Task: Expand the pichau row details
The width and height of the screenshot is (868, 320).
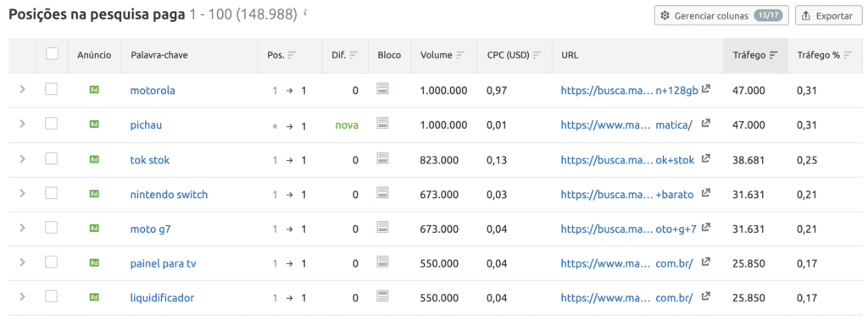Action: click(x=22, y=124)
